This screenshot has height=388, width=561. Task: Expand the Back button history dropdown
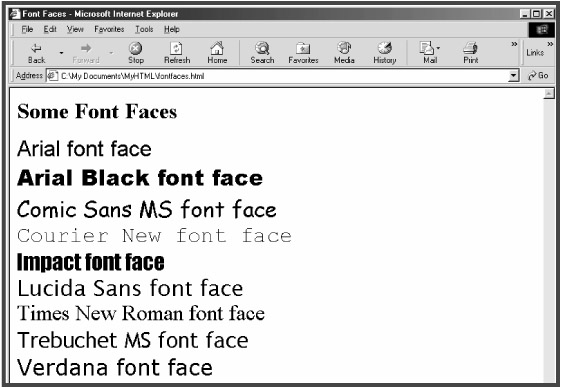pyautogui.click(x=61, y=53)
